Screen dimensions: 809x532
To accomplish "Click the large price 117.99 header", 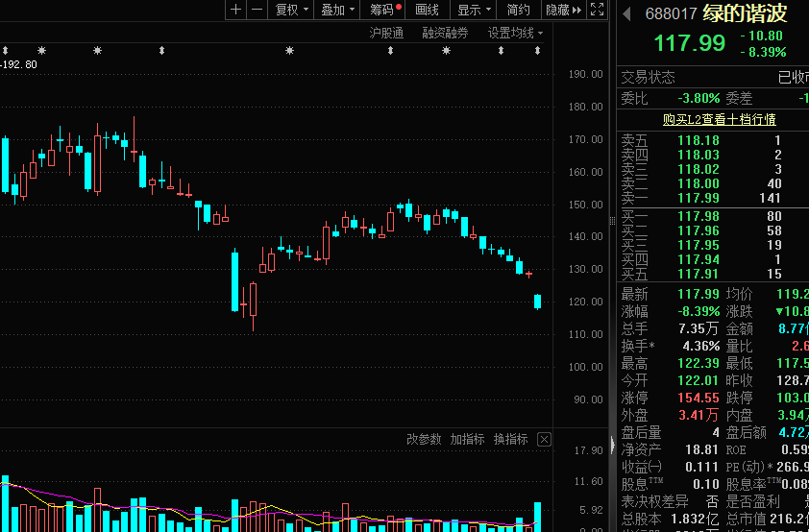I will 689,43.
